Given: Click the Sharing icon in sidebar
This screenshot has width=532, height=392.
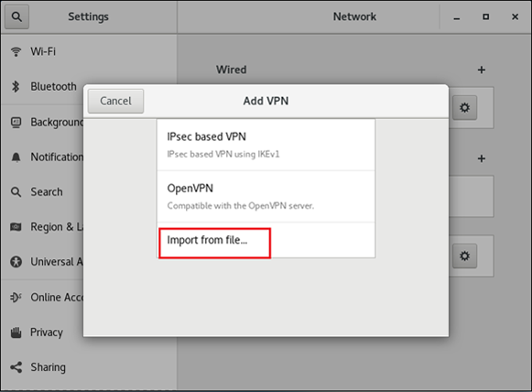Looking at the screenshot, I should pyautogui.click(x=16, y=367).
